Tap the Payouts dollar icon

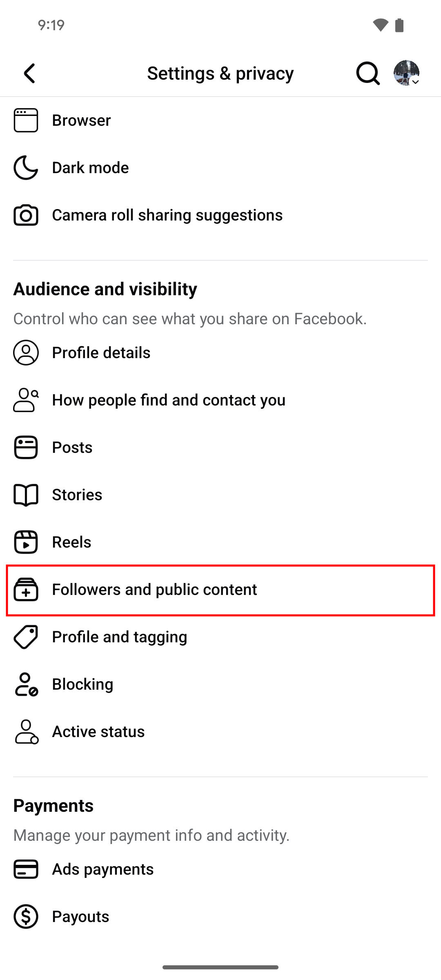point(26,917)
